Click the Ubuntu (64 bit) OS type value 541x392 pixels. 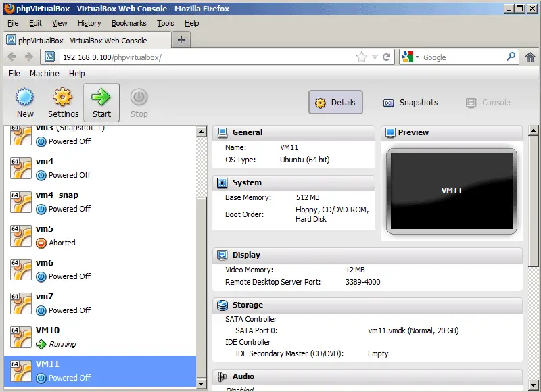305,160
